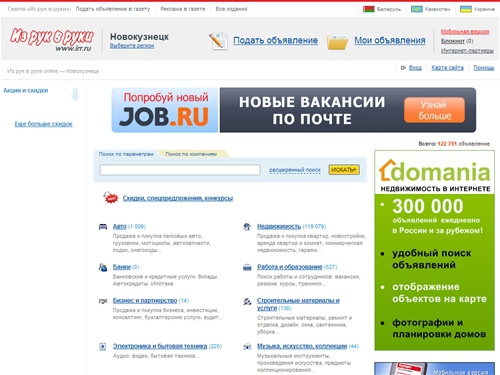Screen dimensions: 500x375
Task: Click the car icon beside Авто
Action: coord(103,227)
